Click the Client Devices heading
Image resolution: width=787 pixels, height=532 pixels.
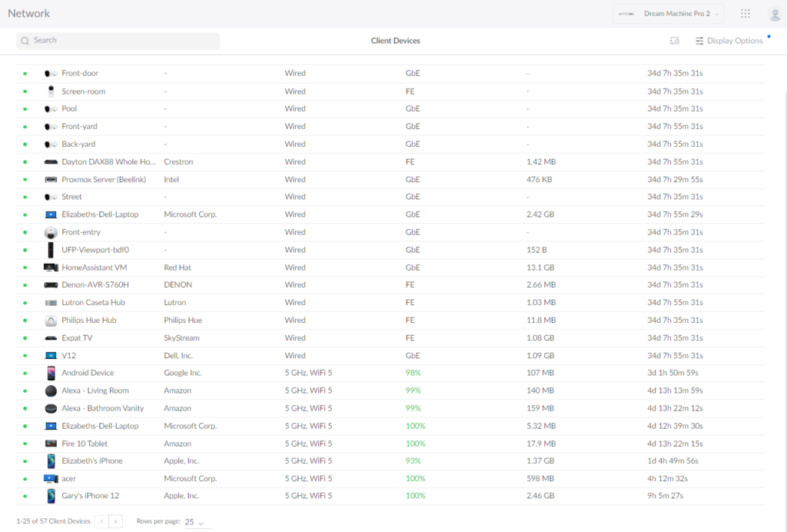tap(396, 41)
